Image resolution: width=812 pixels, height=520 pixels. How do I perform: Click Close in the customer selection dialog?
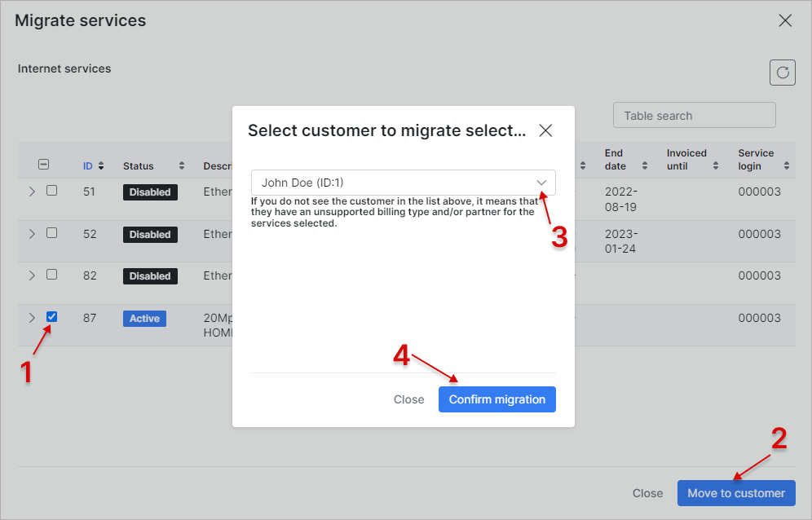click(x=408, y=399)
